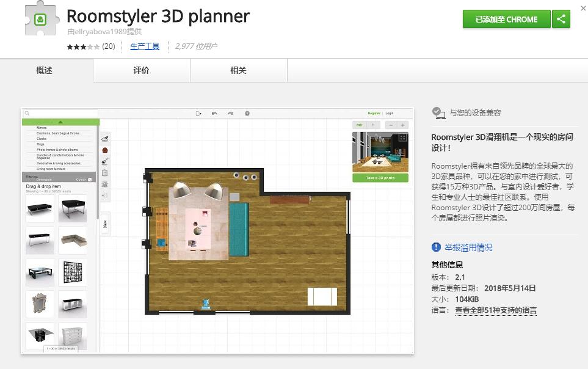The width and height of the screenshot is (588, 369).
Task: Pick the grey corner sofa thumbnail
Action: point(73,240)
